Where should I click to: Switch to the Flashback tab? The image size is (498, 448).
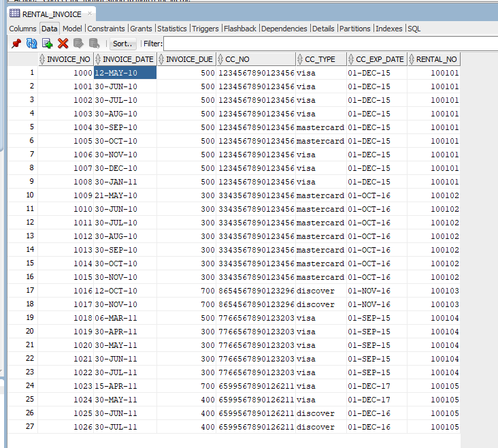point(239,29)
